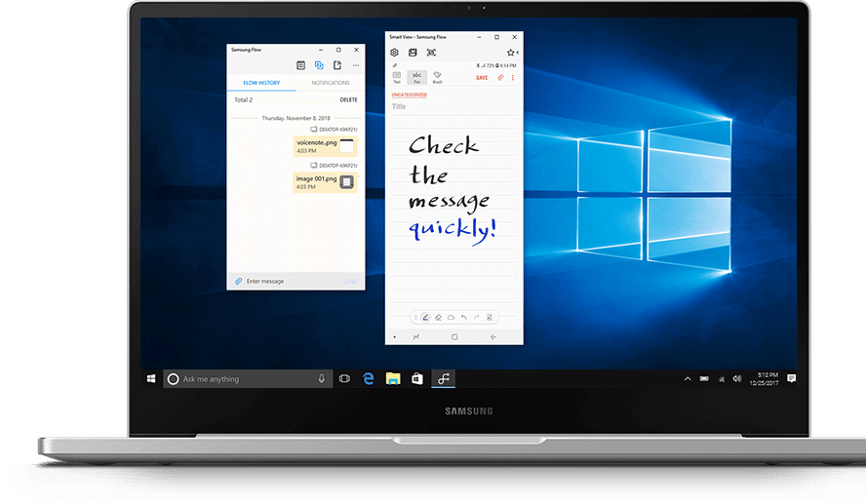This screenshot has height=504, width=866.
Task: Click the paperclip attach icon beside Enter message
Action: [239, 281]
